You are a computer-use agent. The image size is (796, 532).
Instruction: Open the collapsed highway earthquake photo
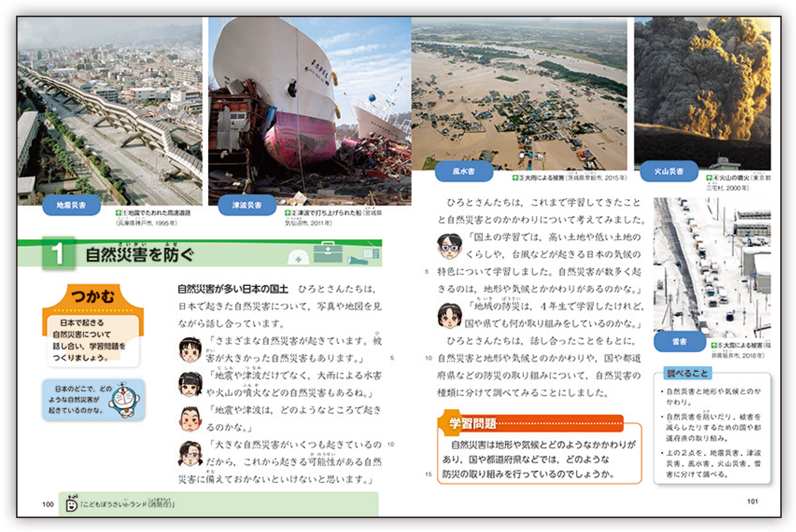point(109,109)
